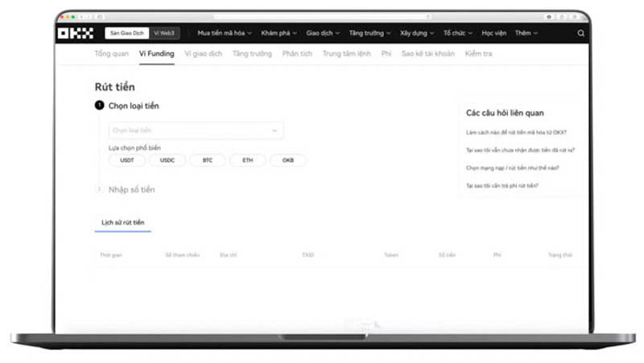
Task: Choose the BTC quick option
Action: pos(208,160)
